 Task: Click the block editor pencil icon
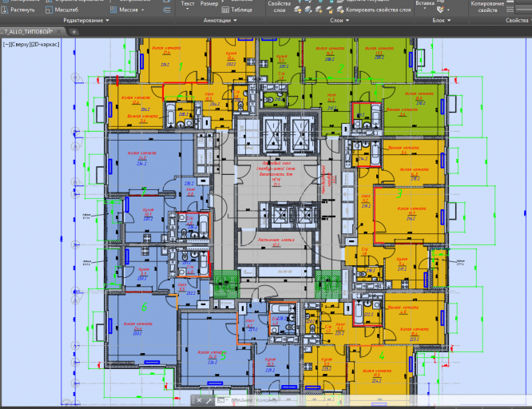(x=441, y=10)
